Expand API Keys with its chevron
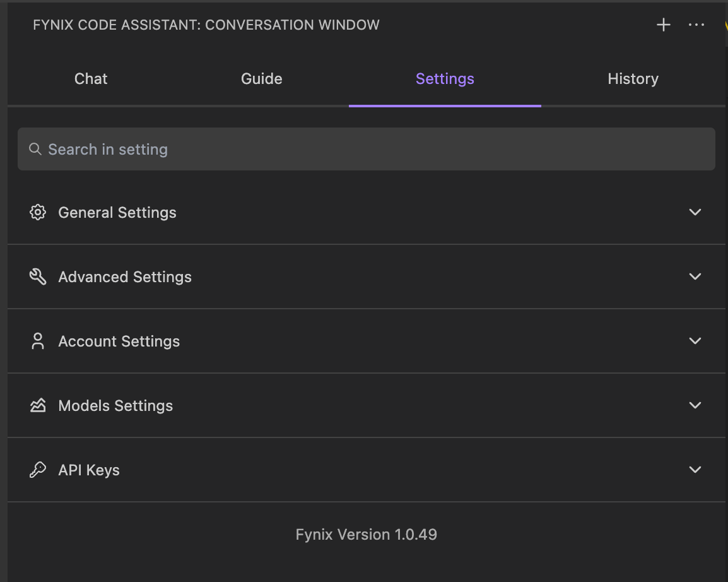This screenshot has height=582, width=728. point(695,470)
